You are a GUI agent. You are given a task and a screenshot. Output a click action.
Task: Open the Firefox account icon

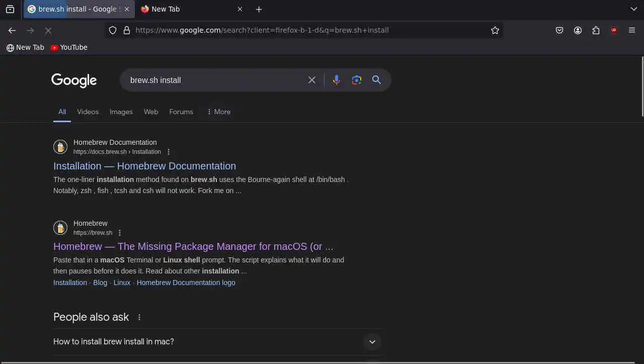[x=578, y=30]
